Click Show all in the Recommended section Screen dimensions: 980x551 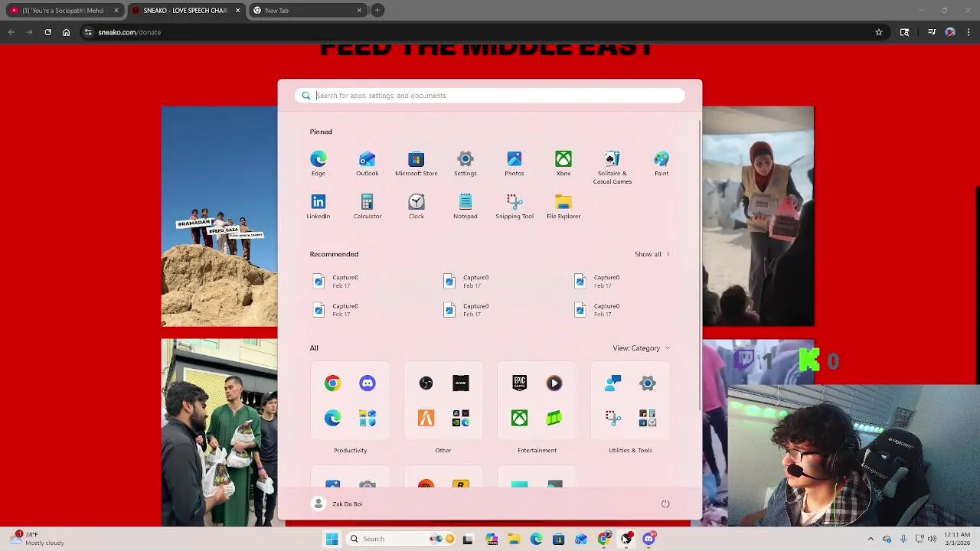652,254
